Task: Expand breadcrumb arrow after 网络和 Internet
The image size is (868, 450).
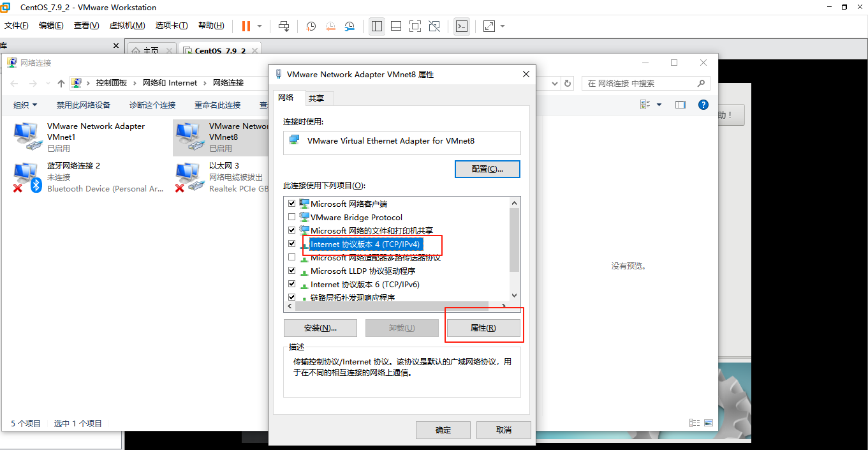Action: [205, 83]
